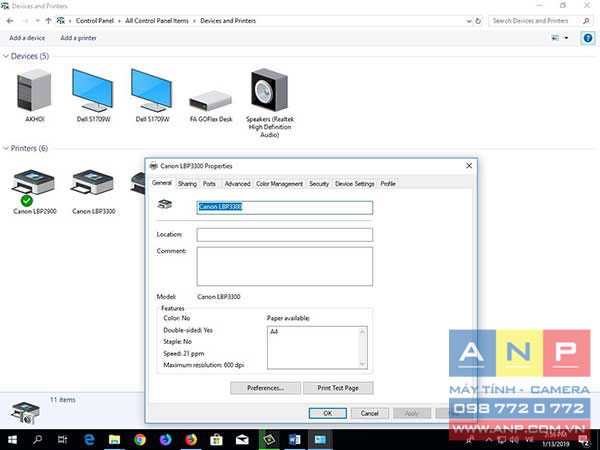This screenshot has width=600, height=450.
Task: Select the FA GoFlex Desk drive icon
Action: pyautogui.click(x=211, y=101)
